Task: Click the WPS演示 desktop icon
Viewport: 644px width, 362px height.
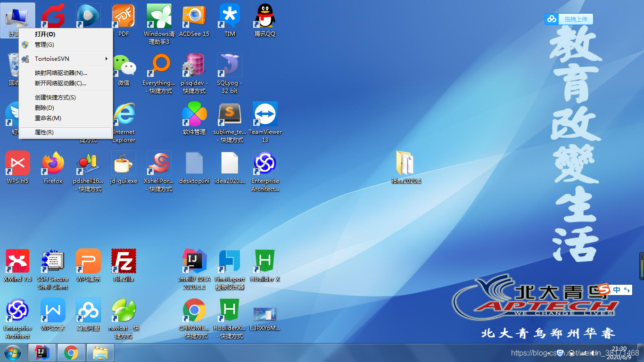Action: tap(88, 262)
